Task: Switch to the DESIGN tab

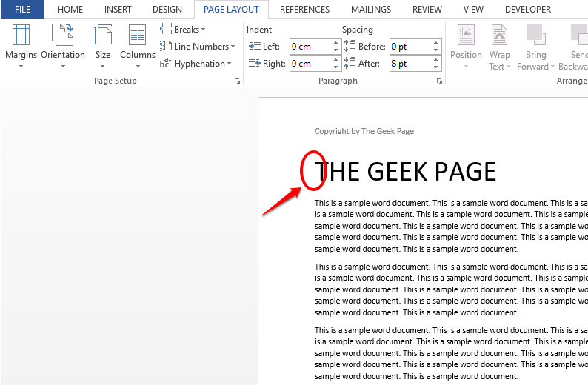Action: [x=167, y=10]
